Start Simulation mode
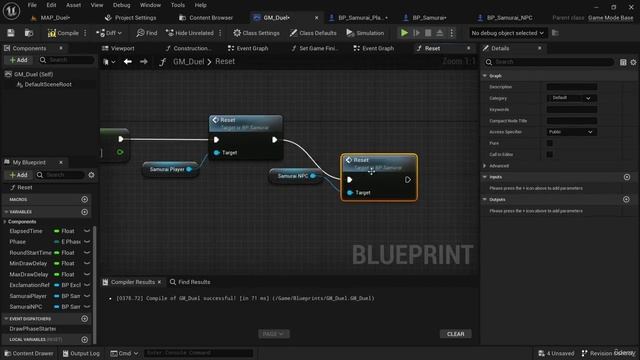Image resolution: width=640 pixels, height=360 pixels. click(x=365, y=33)
